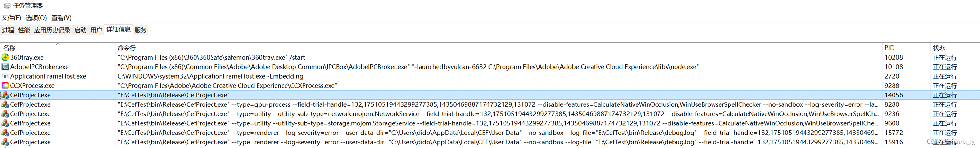Click the Task Manager title bar icon
The width and height of the screenshot is (980, 148).
pos(6,6)
